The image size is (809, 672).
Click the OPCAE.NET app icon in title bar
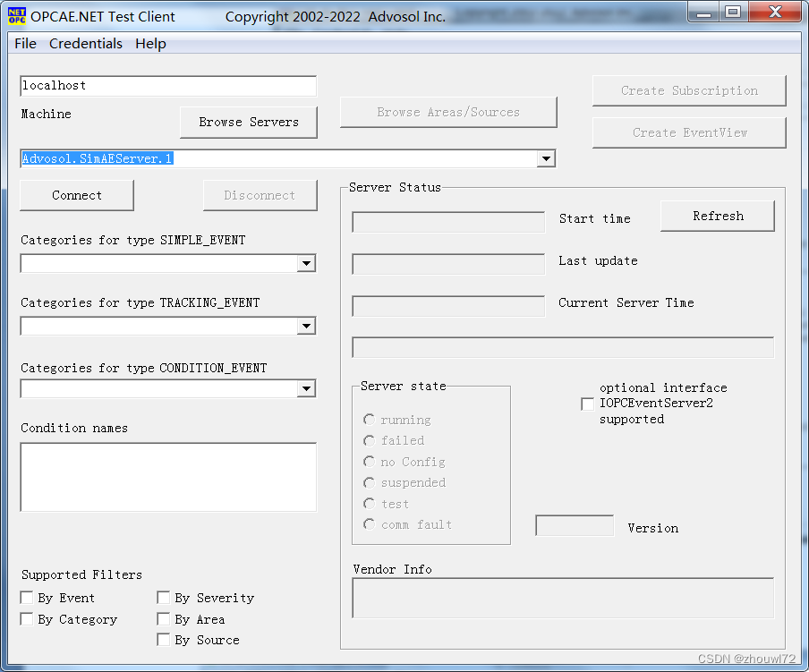click(x=16, y=16)
